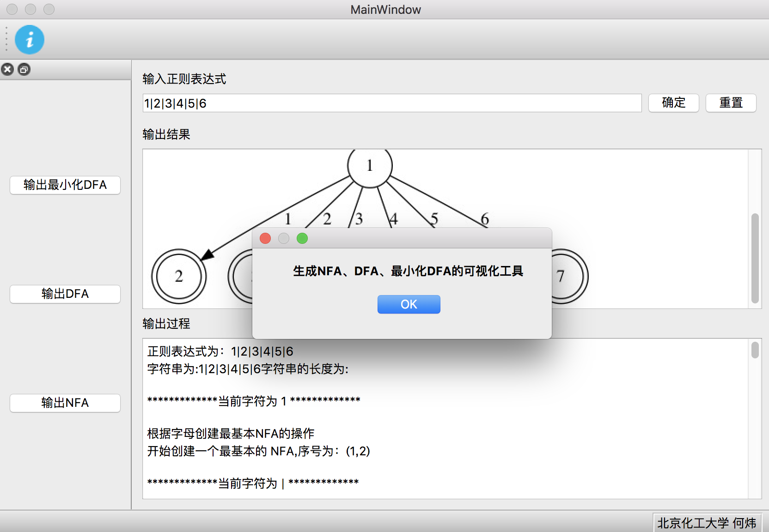The image size is (769, 532).
Task: Click the green zoom button on the dialog
Action: [302, 238]
